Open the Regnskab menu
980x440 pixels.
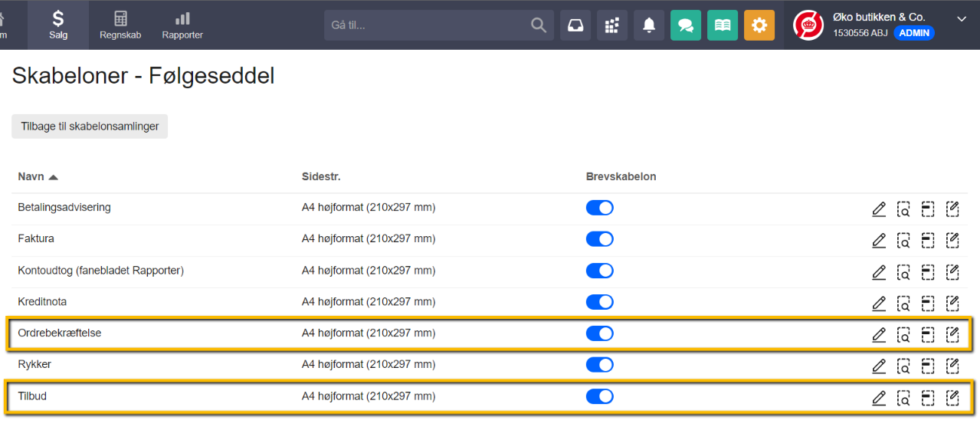click(120, 25)
